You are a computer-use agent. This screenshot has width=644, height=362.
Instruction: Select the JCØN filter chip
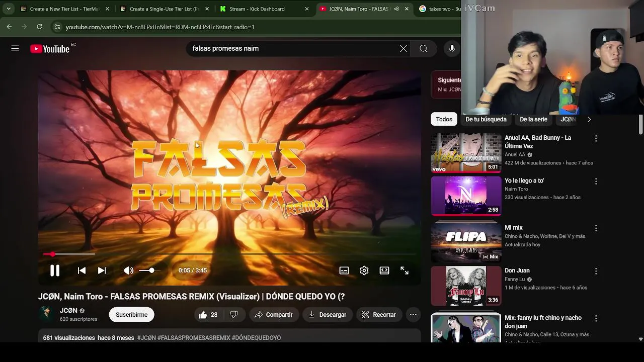(568, 119)
